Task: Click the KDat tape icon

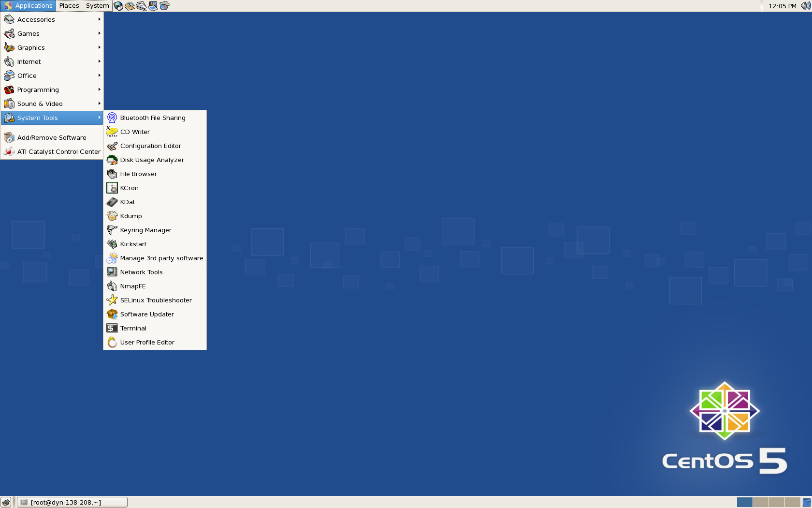Action: tap(112, 202)
